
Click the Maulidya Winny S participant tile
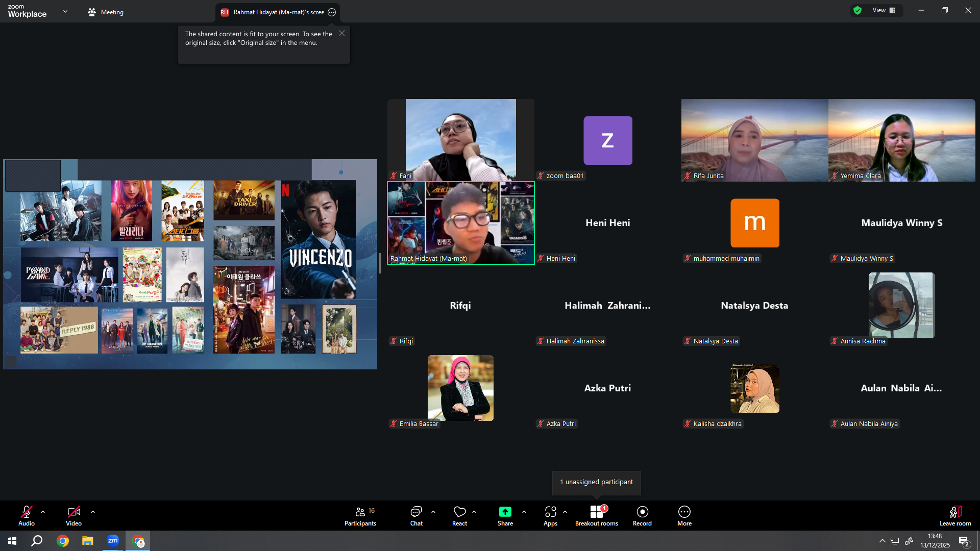pos(901,223)
